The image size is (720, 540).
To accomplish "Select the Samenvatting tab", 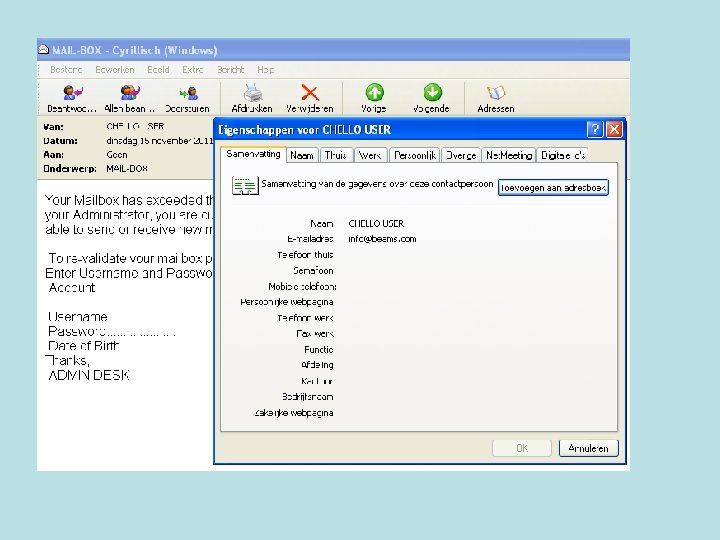I will (x=253, y=154).
